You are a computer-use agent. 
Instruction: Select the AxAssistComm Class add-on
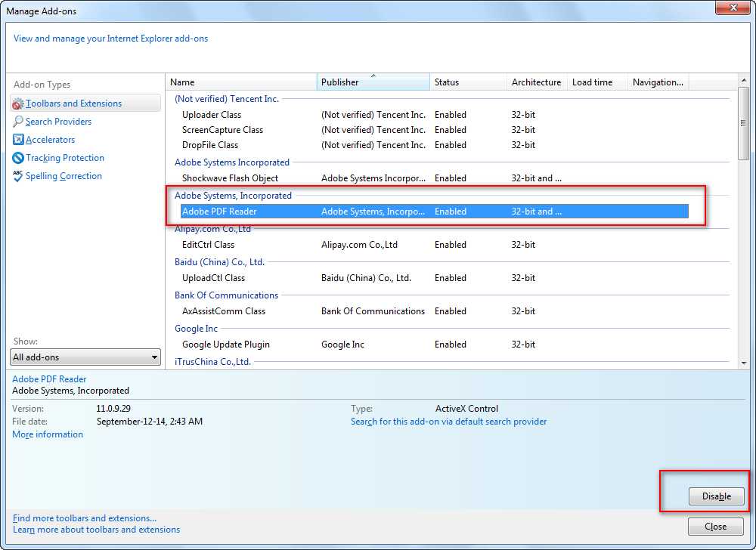point(435,311)
